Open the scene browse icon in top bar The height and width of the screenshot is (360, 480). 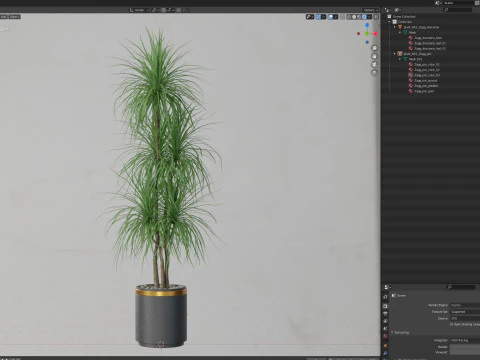438,3
